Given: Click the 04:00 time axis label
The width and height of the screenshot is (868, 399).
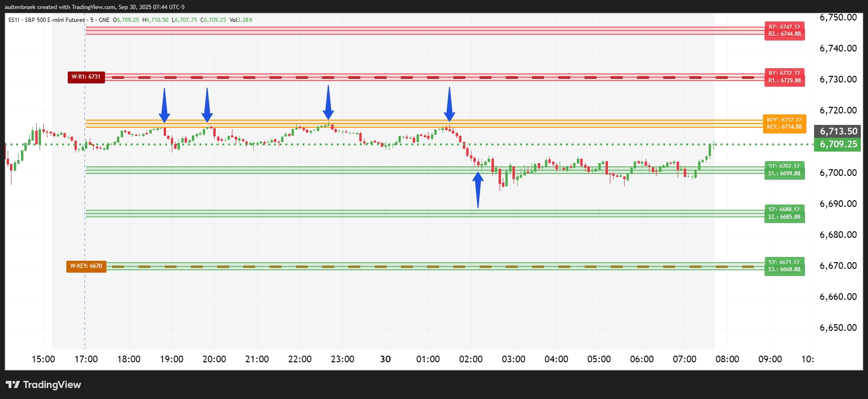Looking at the screenshot, I should (556, 359).
